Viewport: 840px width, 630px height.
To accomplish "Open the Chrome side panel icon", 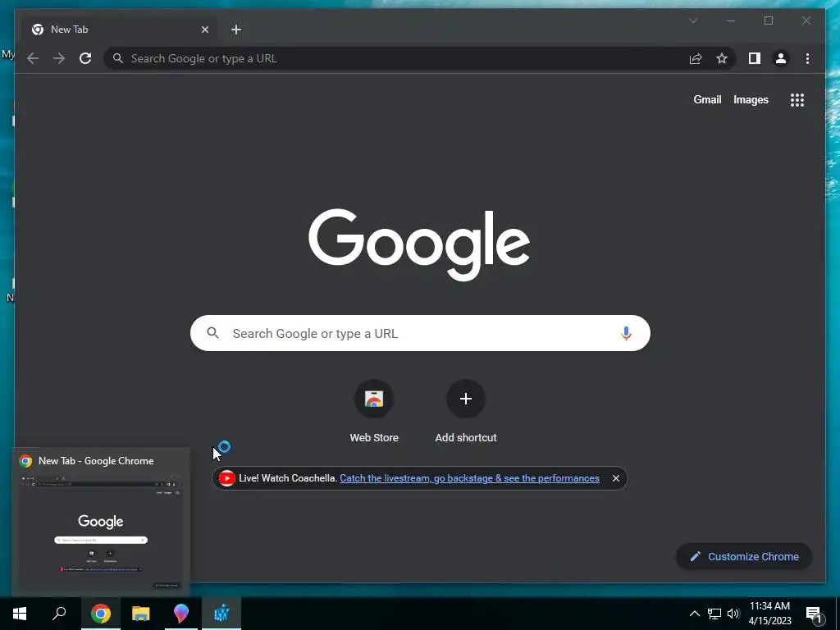I will (755, 58).
